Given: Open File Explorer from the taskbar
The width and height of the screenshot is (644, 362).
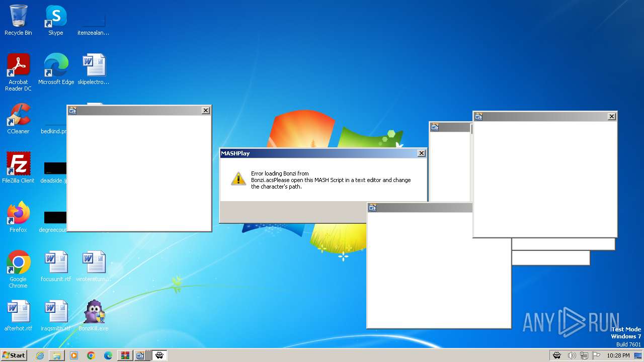Looking at the screenshot, I should 57,355.
